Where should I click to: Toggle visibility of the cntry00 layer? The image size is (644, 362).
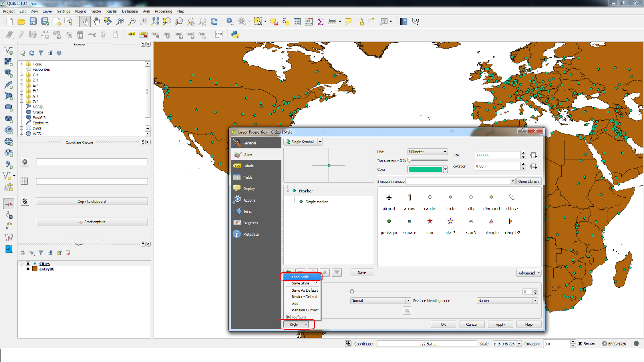[27, 269]
